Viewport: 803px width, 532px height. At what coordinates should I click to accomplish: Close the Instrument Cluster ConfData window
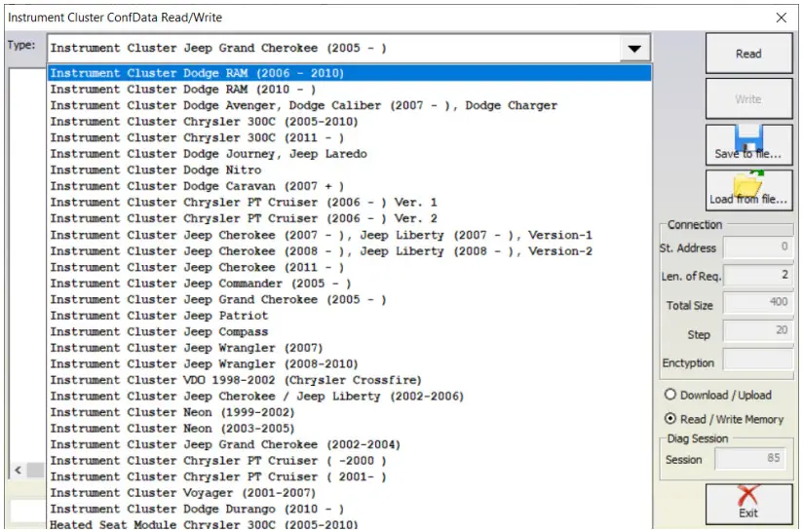(781, 17)
